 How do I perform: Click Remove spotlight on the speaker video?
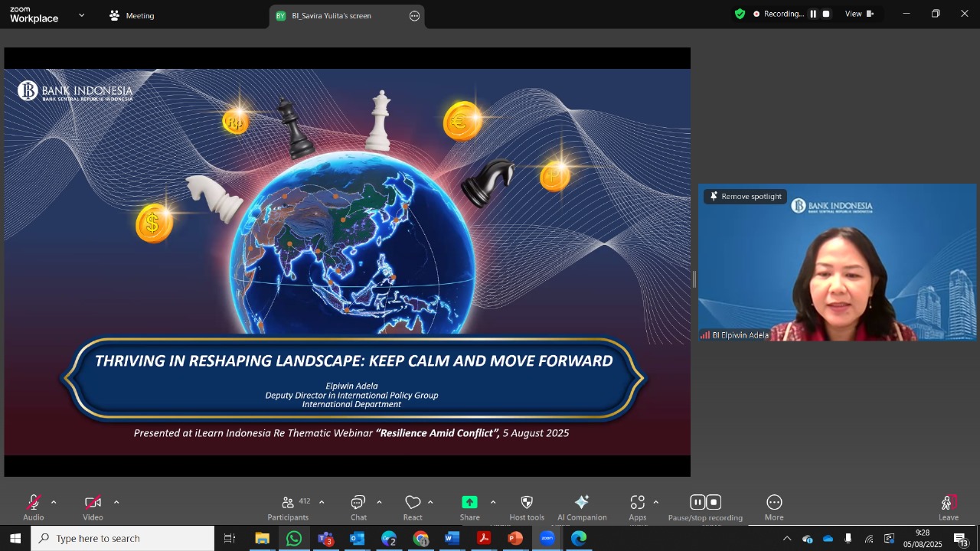point(746,197)
